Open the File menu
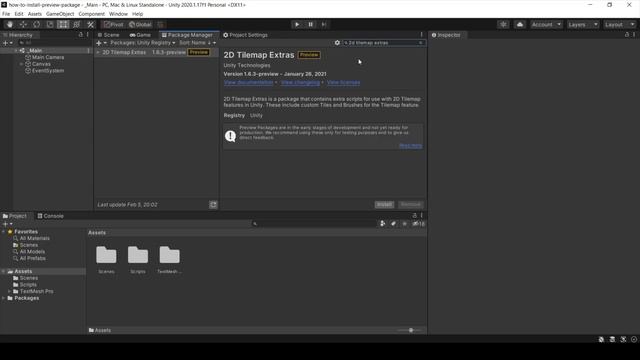Image resolution: width=640 pixels, height=360 pixels. 6,14
